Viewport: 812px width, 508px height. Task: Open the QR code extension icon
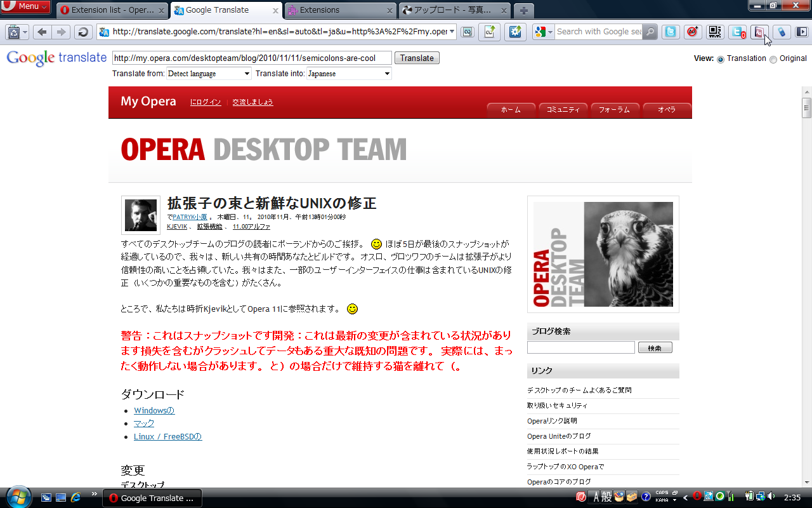pyautogui.click(x=715, y=32)
